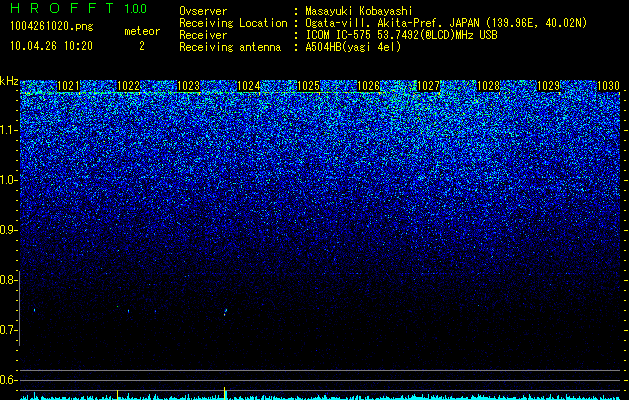
Task: Click time marker 1029
Action: pyautogui.click(x=548, y=86)
